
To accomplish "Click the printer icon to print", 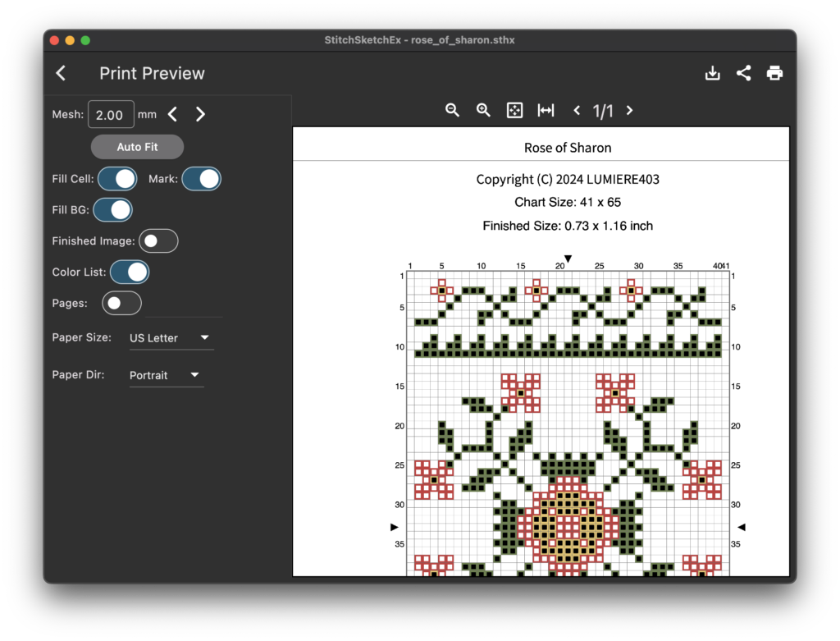I will (x=774, y=73).
